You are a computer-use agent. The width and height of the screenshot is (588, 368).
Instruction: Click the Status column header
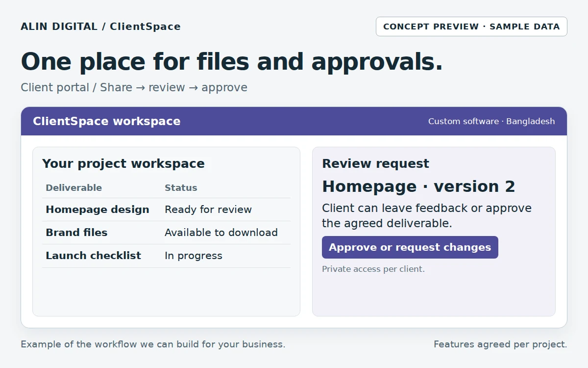tap(181, 187)
